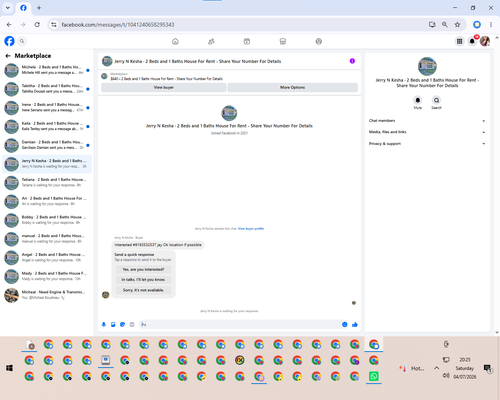Expand Media, files and links section

[427, 132]
